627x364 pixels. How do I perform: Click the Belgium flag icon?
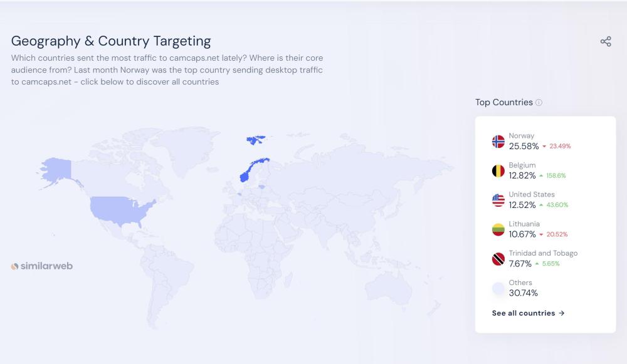(498, 171)
